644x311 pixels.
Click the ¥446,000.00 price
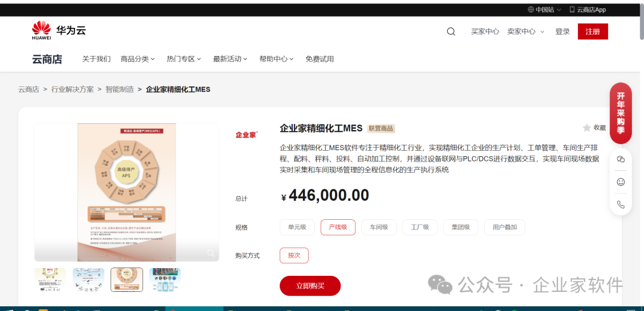326,195
